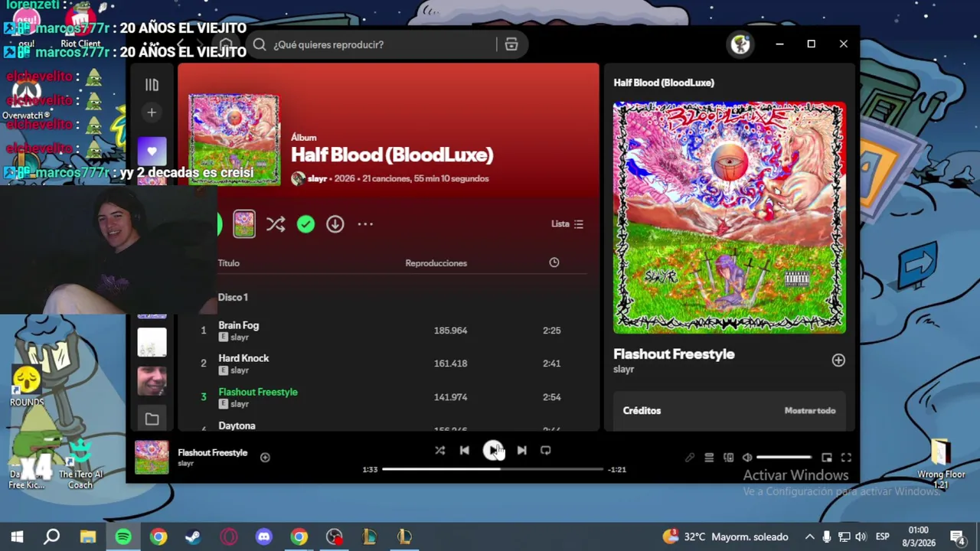The width and height of the screenshot is (980, 551).
Task: Click slayr under the Hard Knock track
Action: [x=240, y=370]
